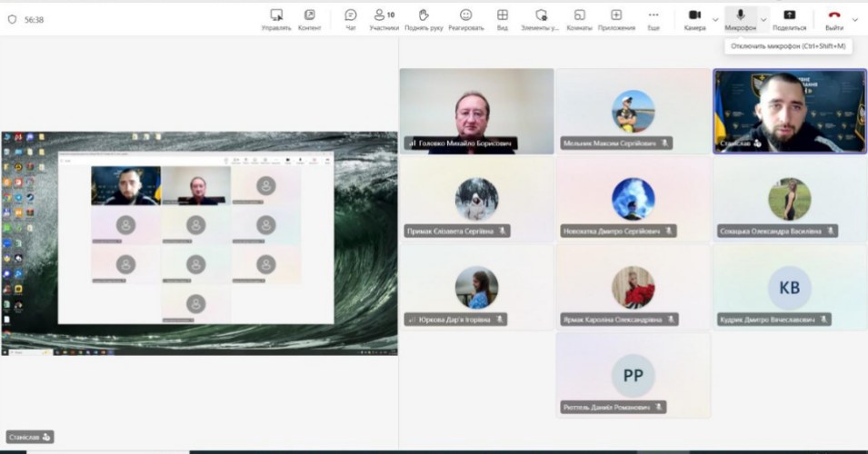Viewport: 868px width, 454px height.
Task: Click the Teams window inside shared screen
Action: coord(196,238)
